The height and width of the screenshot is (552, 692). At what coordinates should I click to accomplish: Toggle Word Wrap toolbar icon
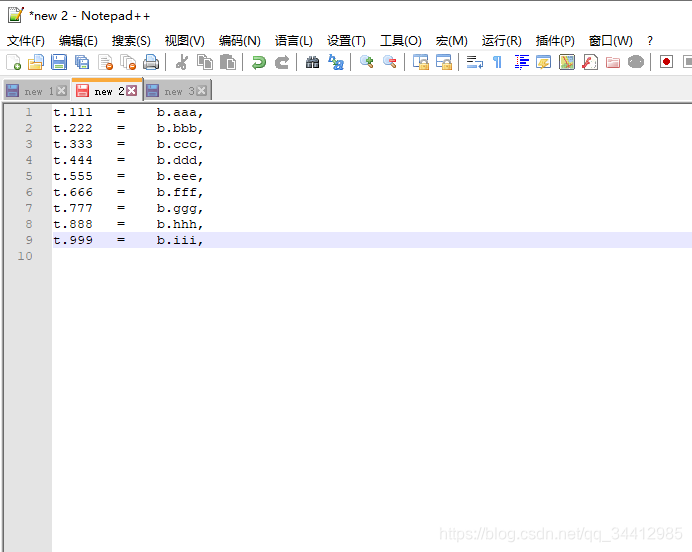(475, 62)
